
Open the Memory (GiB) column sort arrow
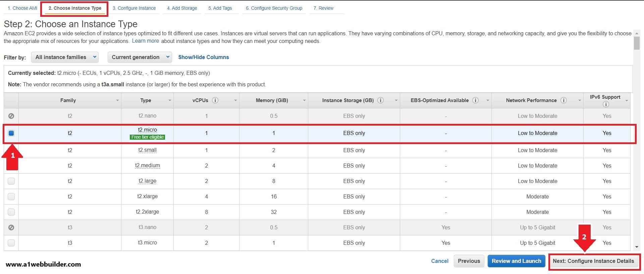304,100
